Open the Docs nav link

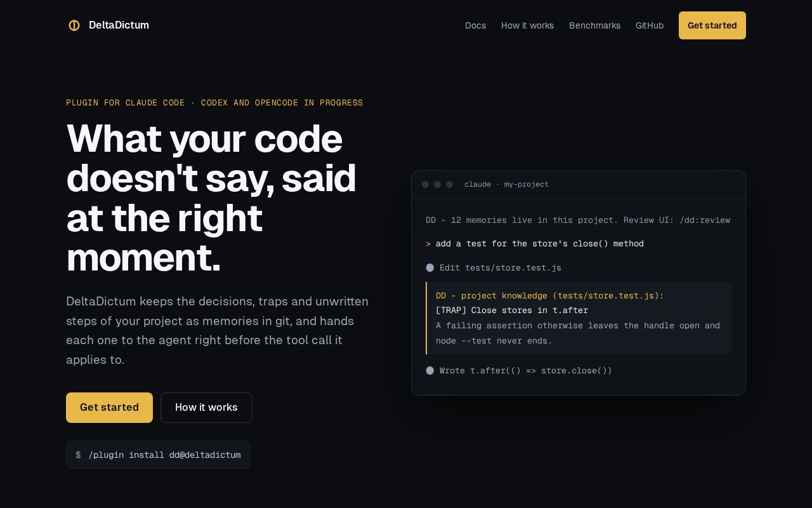[475, 25]
